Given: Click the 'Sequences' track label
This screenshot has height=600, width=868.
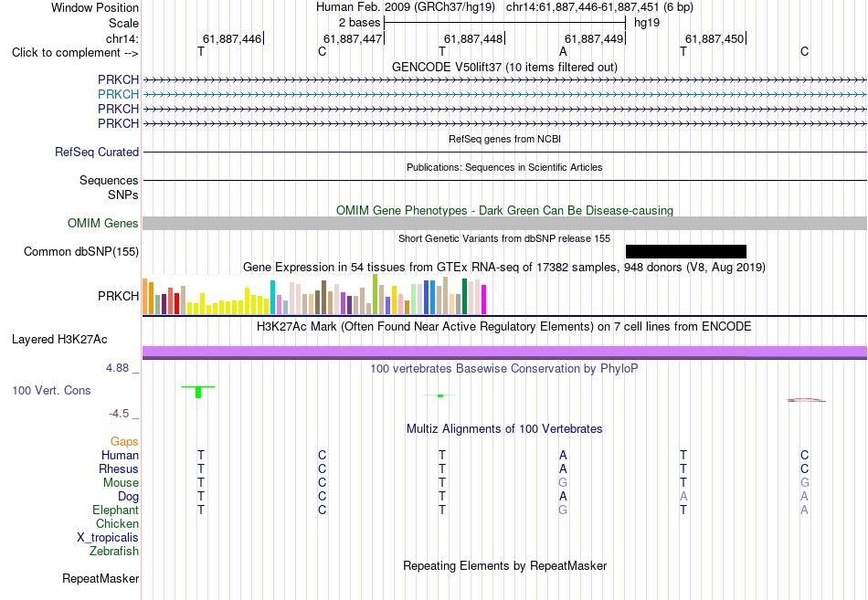Looking at the screenshot, I should (109, 181).
